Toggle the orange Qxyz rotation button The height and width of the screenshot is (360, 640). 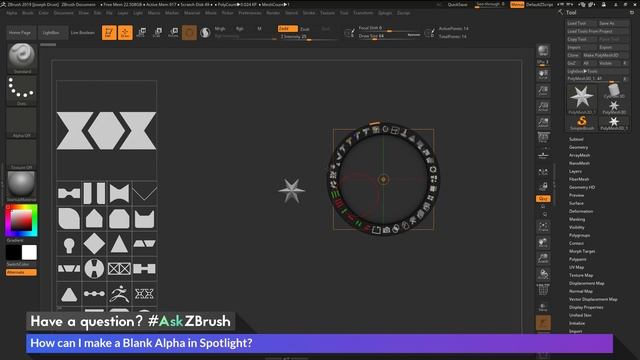(543, 198)
